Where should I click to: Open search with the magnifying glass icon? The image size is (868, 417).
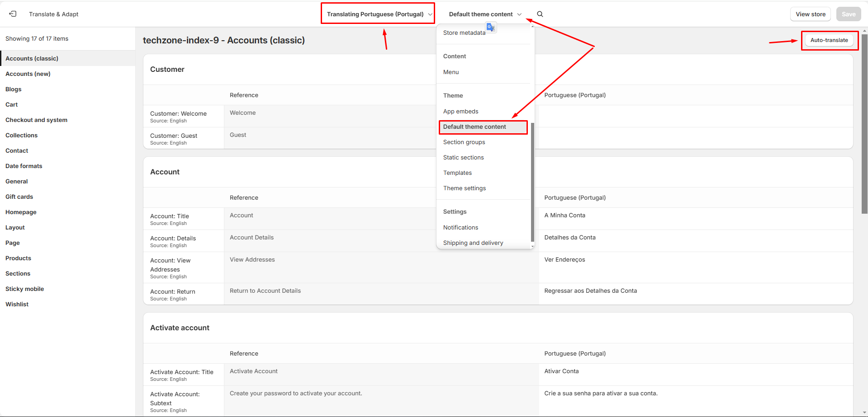point(540,14)
